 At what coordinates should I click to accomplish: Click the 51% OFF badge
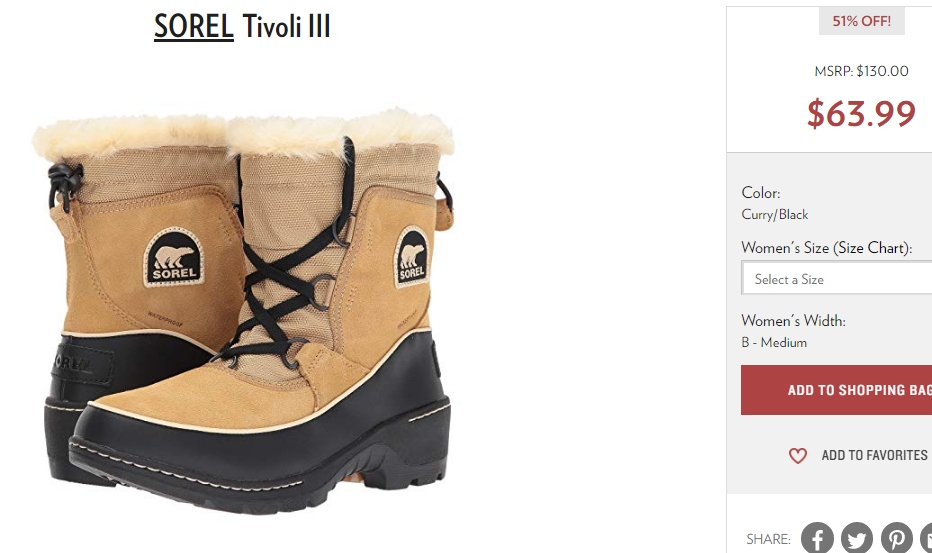(861, 21)
